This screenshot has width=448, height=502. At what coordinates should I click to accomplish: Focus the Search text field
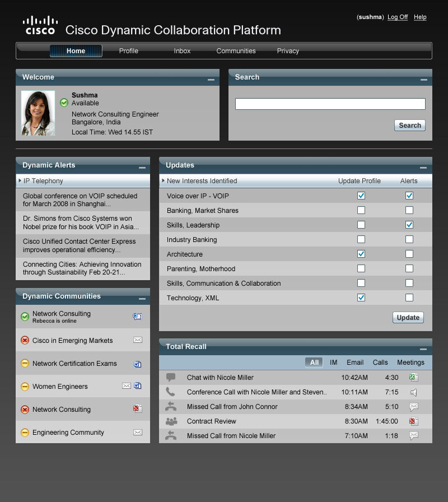click(x=330, y=104)
